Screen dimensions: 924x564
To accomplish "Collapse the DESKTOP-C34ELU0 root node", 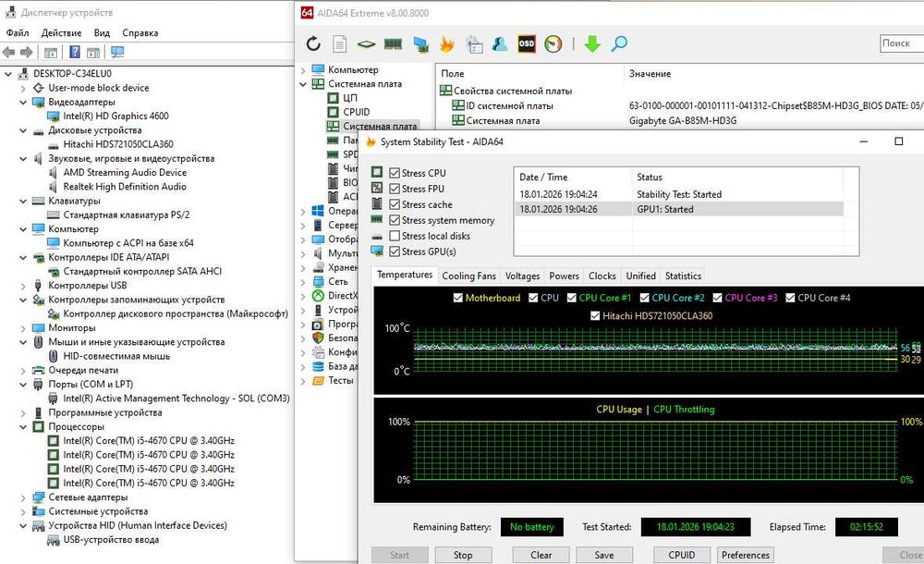I will coord(8,74).
